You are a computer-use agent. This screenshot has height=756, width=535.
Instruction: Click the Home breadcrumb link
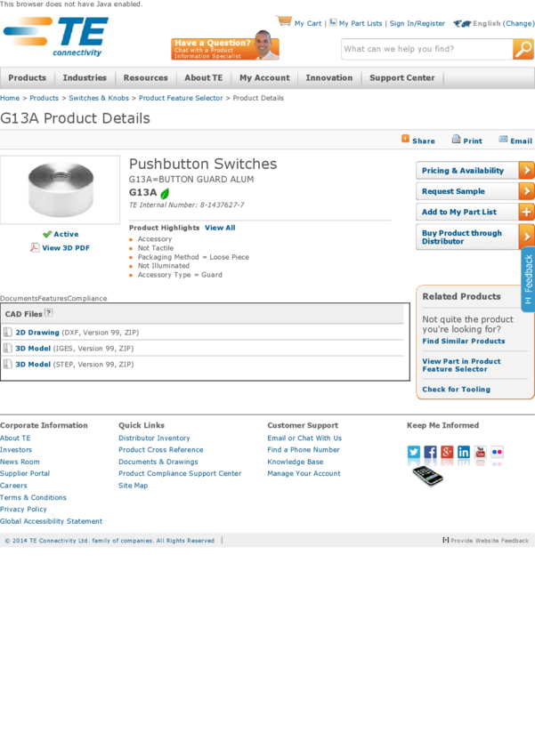coord(10,98)
